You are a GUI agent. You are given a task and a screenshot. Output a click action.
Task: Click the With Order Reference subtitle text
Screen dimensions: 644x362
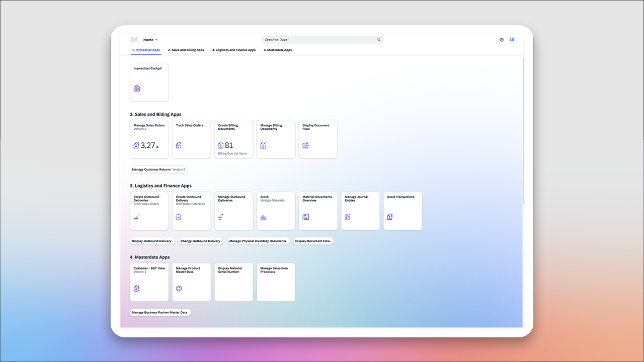pos(191,204)
